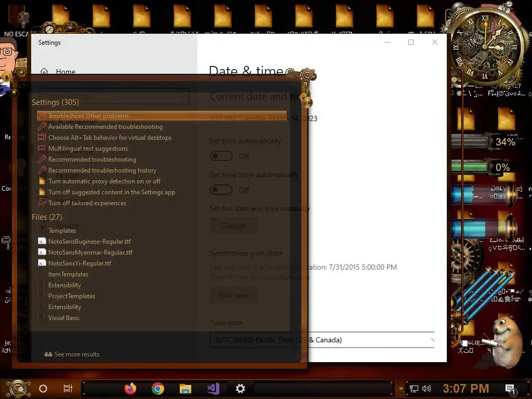Click icon beside Turn off tailored experiences

[x=42, y=203]
